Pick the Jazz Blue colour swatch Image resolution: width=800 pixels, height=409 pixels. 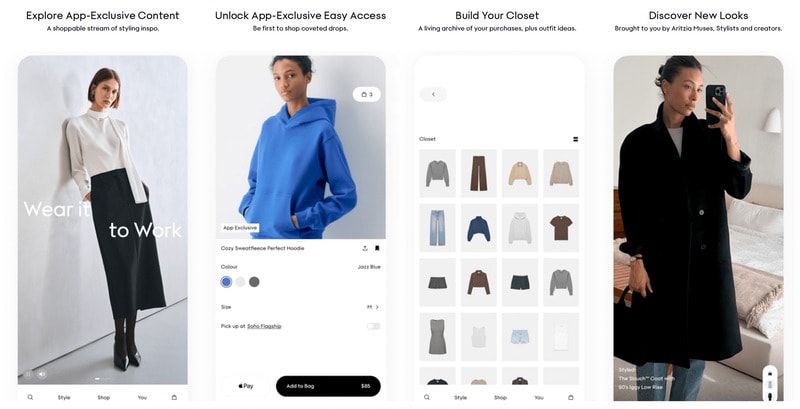pos(226,282)
